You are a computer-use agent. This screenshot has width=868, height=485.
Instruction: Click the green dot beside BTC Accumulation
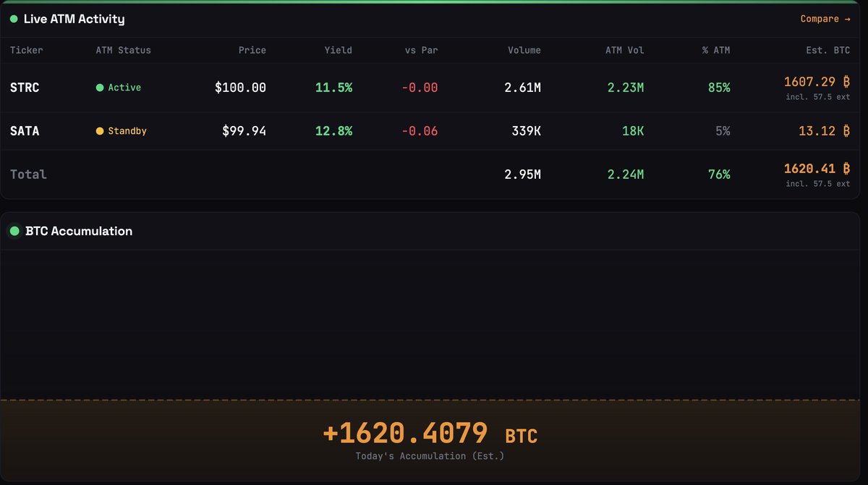[x=14, y=232]
